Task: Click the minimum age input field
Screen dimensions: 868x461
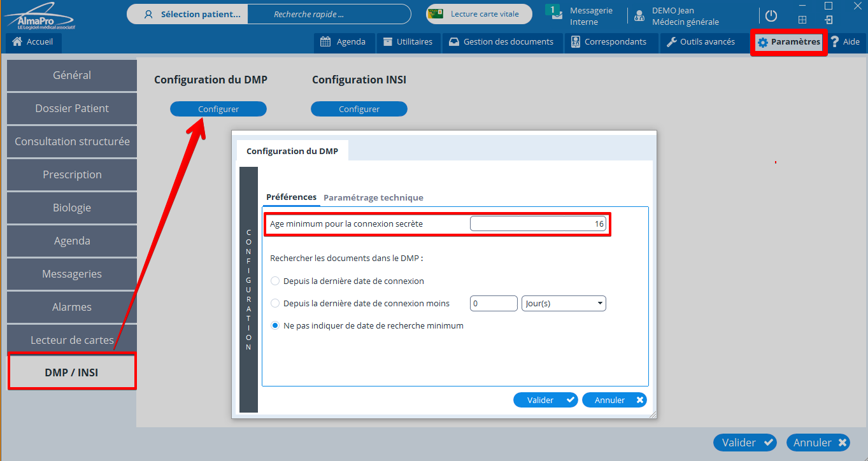Action: tap(537, 224)
